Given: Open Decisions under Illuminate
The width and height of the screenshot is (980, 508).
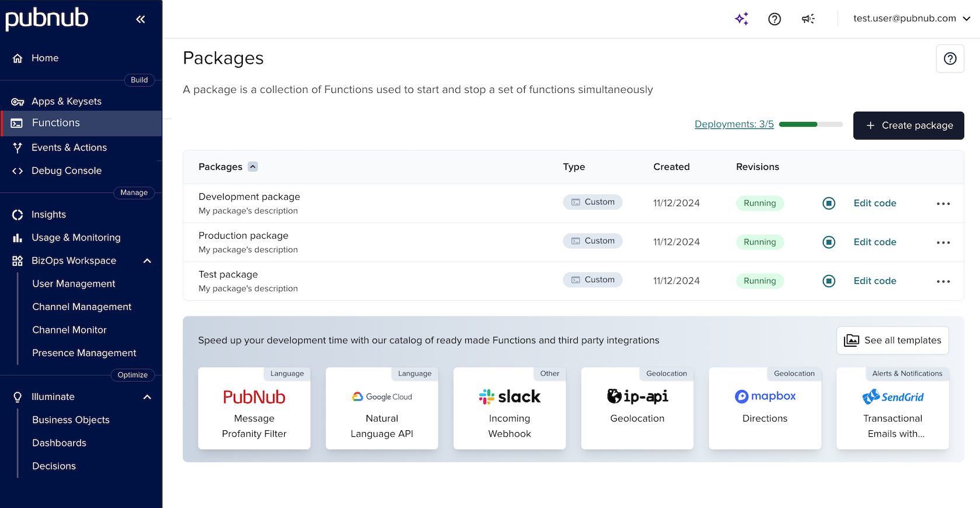Looking at the screenshot, I should tap(54, 466).
